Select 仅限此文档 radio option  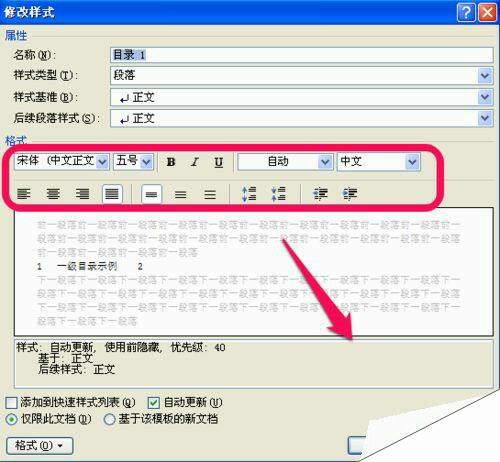11,419
